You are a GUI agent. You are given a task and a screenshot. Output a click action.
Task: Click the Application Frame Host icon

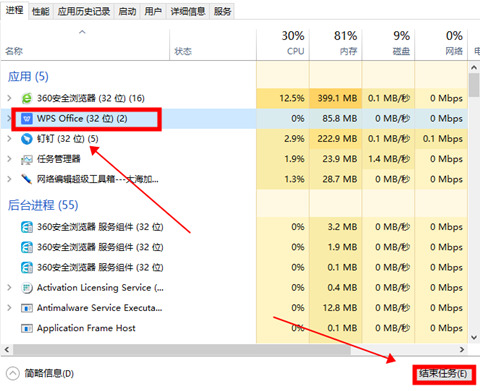[26, 328]
